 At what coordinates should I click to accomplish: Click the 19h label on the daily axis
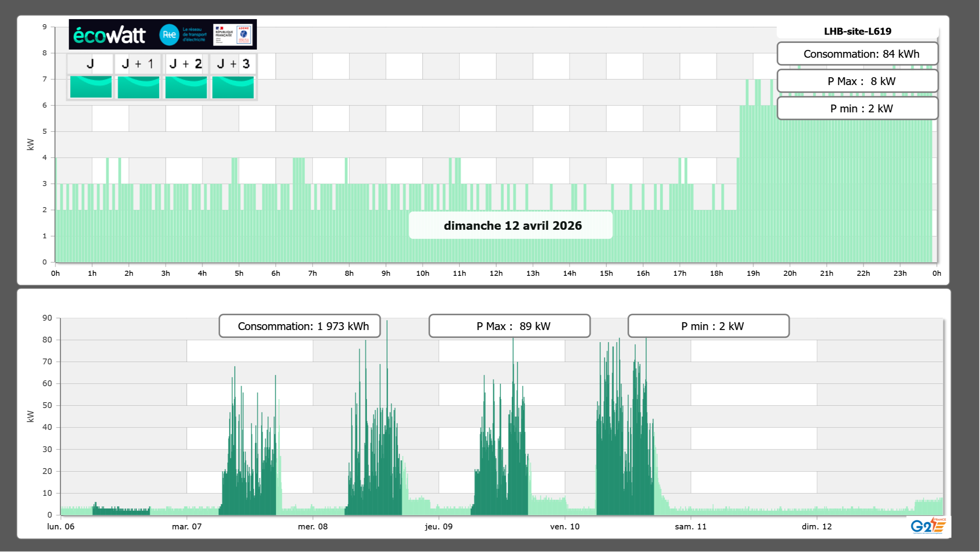(753, 273)
